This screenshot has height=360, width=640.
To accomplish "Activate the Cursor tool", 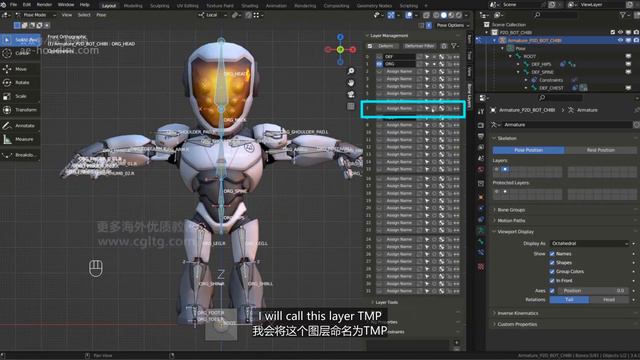I will (20, 53).
